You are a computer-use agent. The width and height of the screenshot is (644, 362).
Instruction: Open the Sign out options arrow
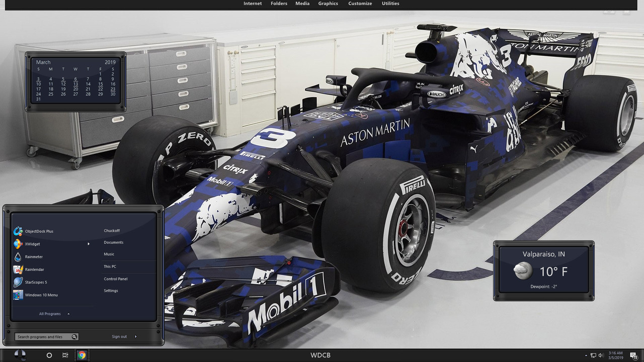point(136,337)
